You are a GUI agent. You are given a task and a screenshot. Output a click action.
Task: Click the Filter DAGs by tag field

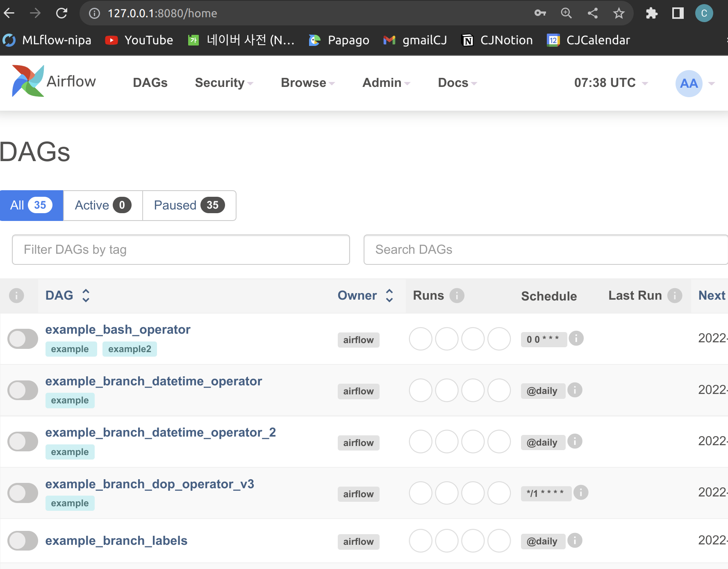(x=181, y=250)
